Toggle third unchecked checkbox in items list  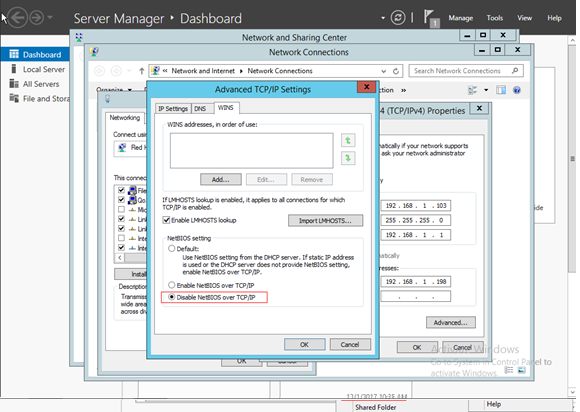(x=121, y=209)
